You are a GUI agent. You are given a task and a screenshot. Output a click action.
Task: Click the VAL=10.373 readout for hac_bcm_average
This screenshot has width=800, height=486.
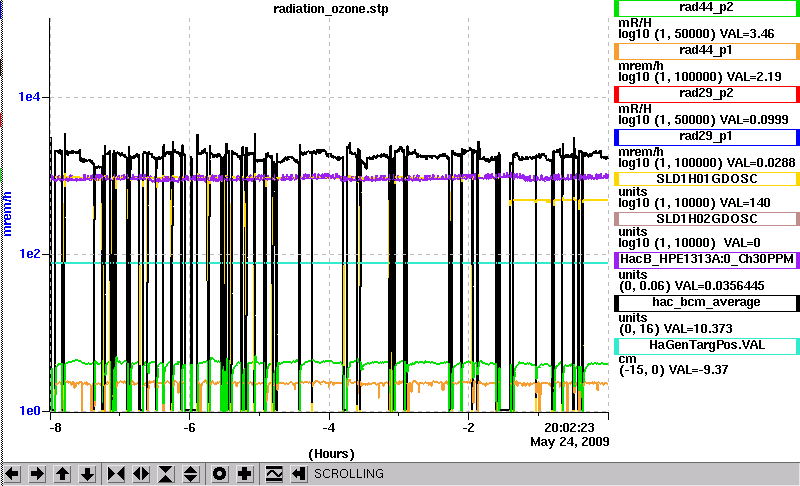click(698, 328)
